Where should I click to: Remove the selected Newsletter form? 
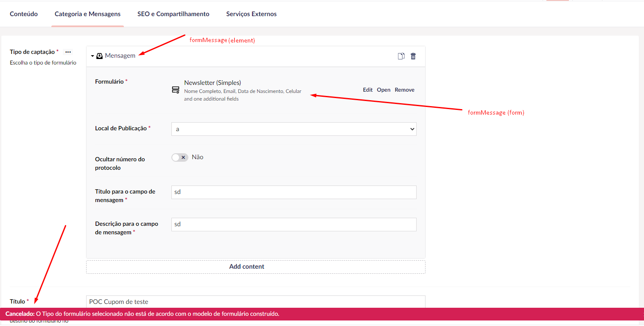[x=404, y=90]
